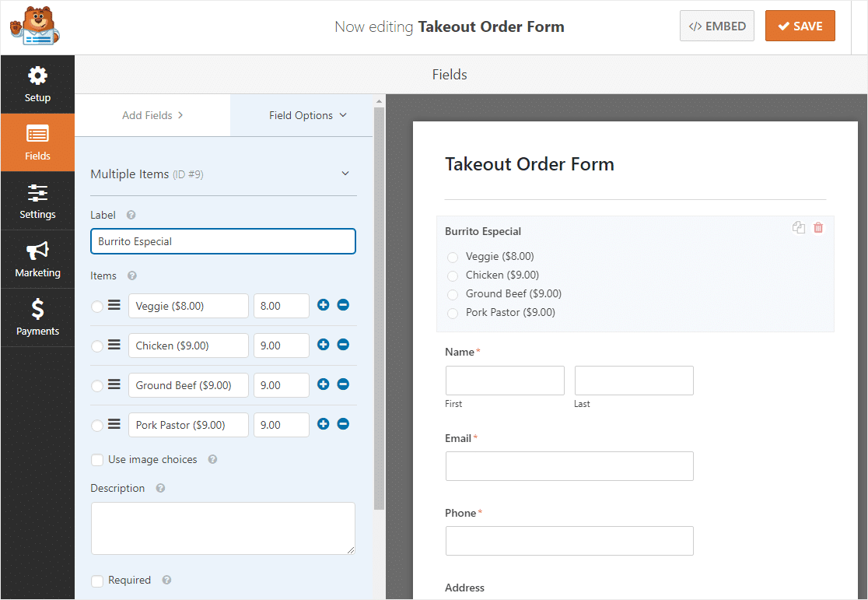
Task: Remove the Chicken item
Action: point(343,345)
